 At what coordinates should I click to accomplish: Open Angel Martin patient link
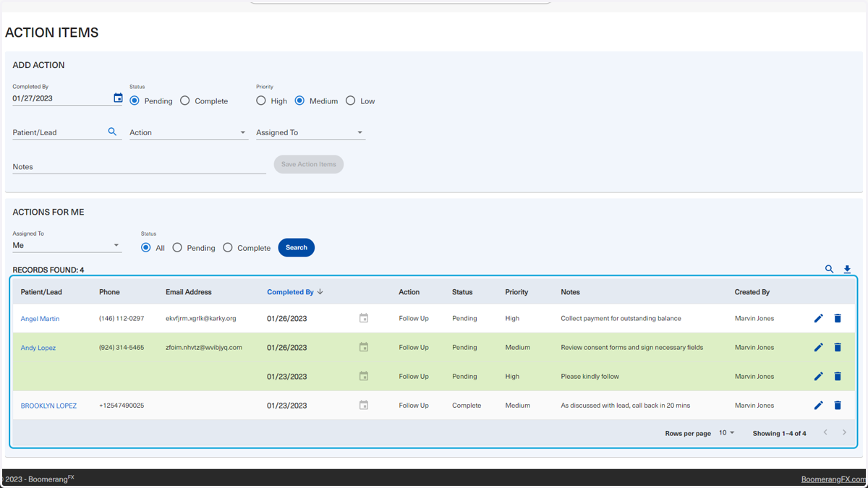[x=40, y=319]
